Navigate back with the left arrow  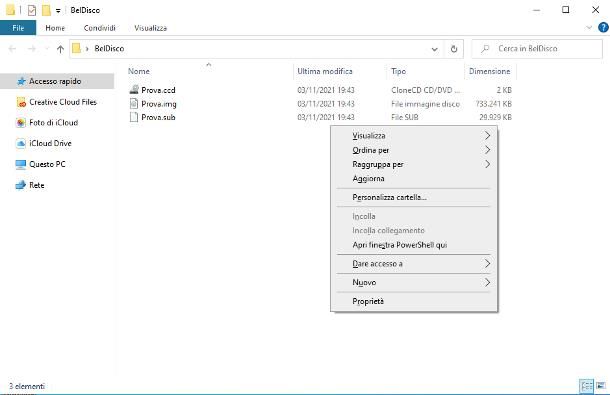[x=12, y=49]
